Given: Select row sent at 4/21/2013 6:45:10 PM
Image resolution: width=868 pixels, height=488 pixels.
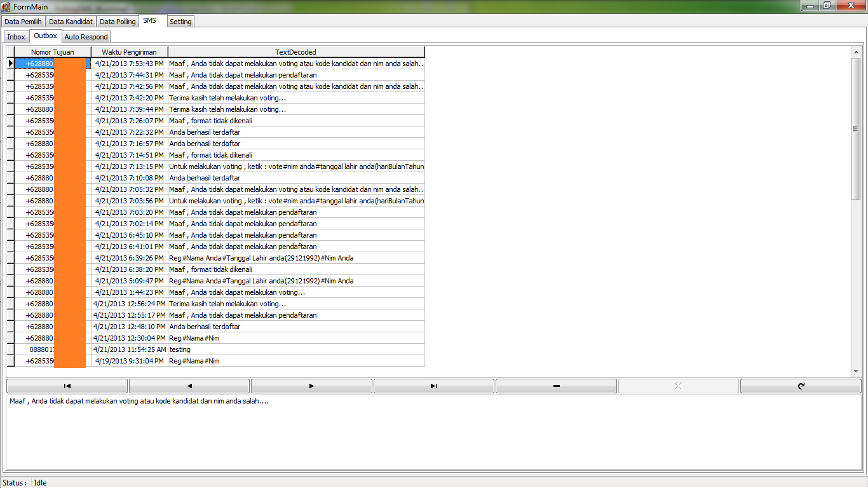Looking at the screenshot, I should click(x=216, y=235).
